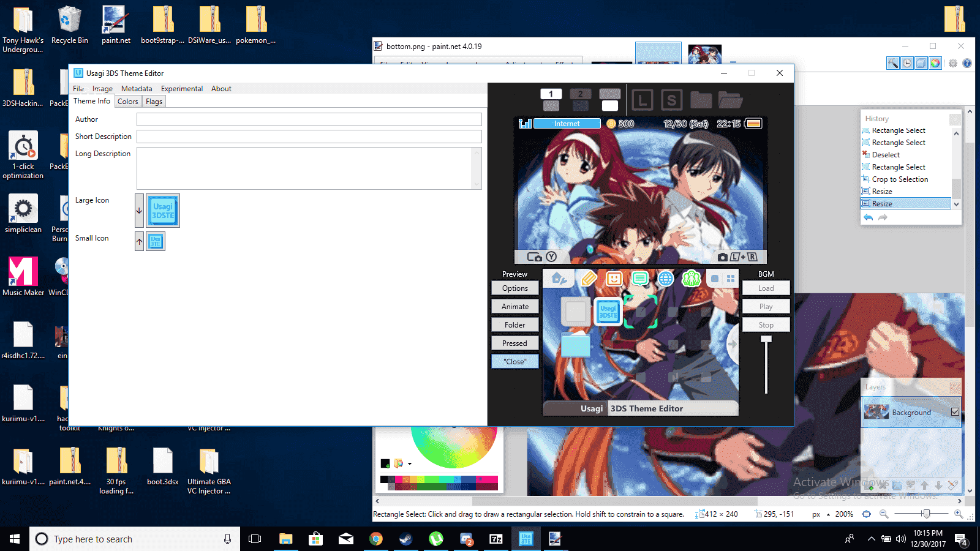The image size is (980, 551).
Task: Click undo arrow in History panel
Action: [868, 217]
